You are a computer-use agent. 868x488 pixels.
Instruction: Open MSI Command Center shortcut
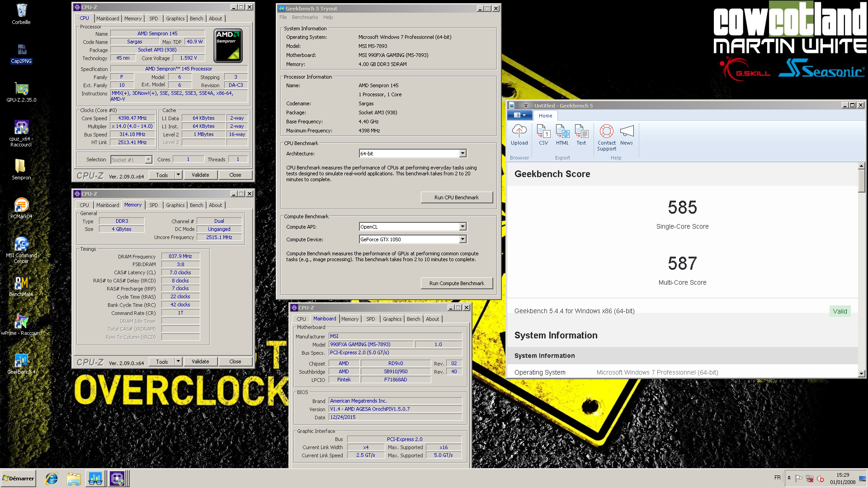coord(21,250)
